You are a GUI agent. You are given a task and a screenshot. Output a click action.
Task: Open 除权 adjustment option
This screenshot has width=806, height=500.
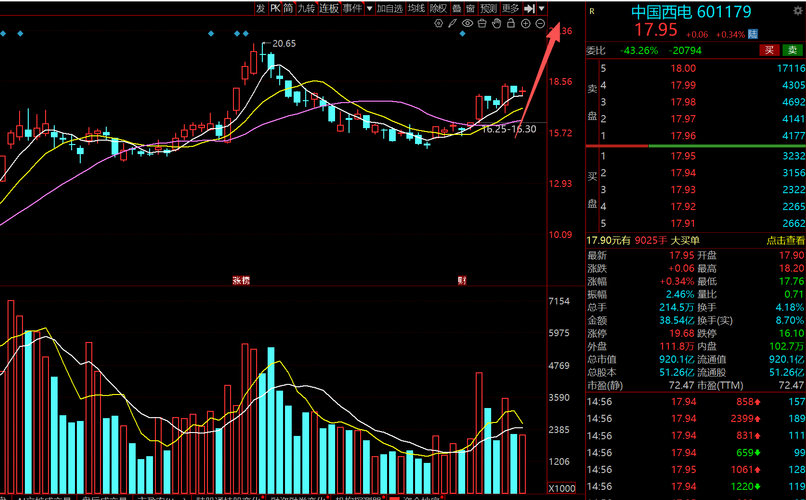pyautogui.click(x=438, y=8)
